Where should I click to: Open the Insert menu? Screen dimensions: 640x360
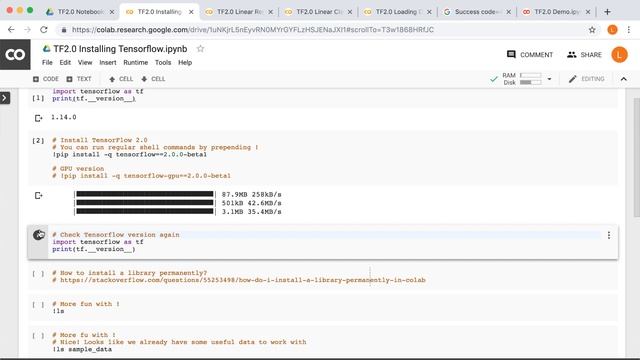(108, 62)
